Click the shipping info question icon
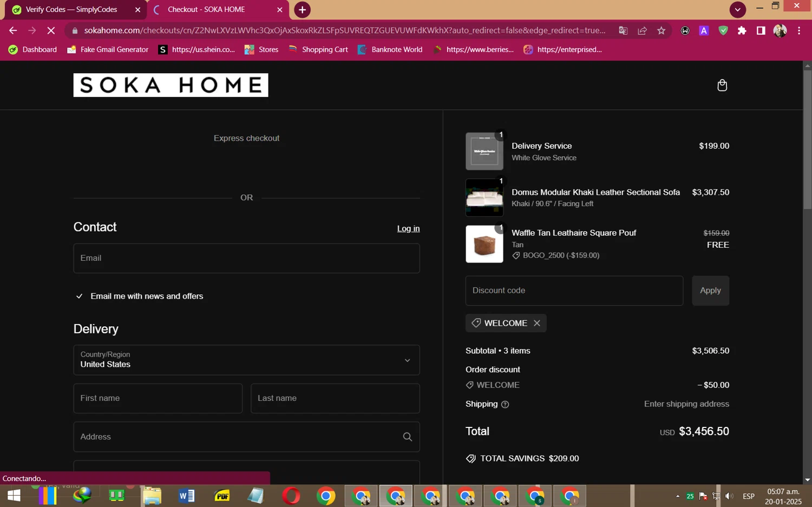This screenshot has width=812, height=507. (x=505, y=404)
